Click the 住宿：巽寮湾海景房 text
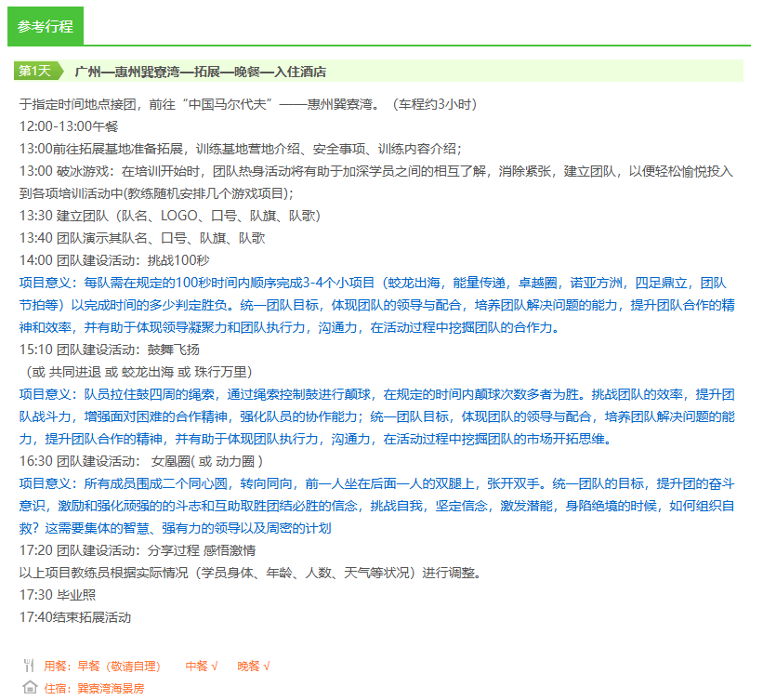763x700 pixels. (x=95, y=688)
